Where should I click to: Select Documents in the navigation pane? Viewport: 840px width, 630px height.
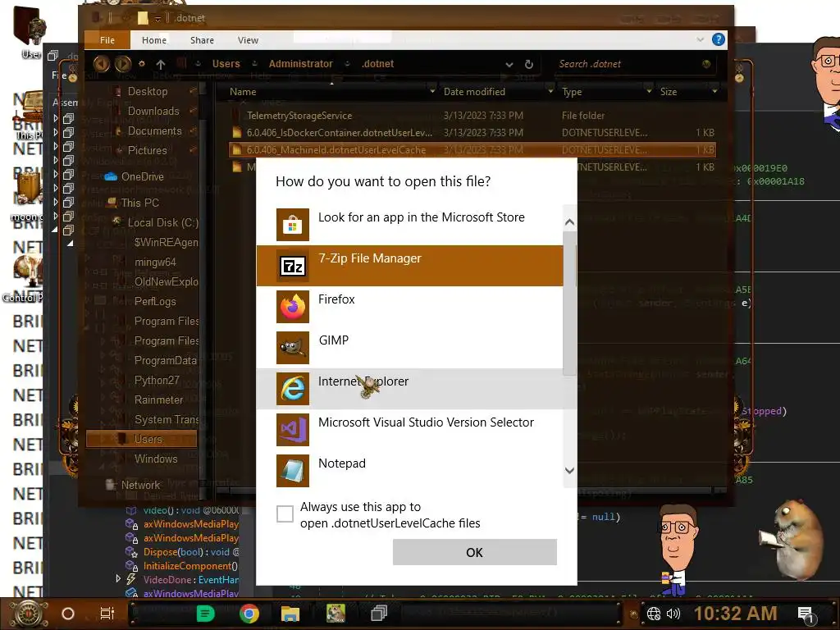coord(154,130)
